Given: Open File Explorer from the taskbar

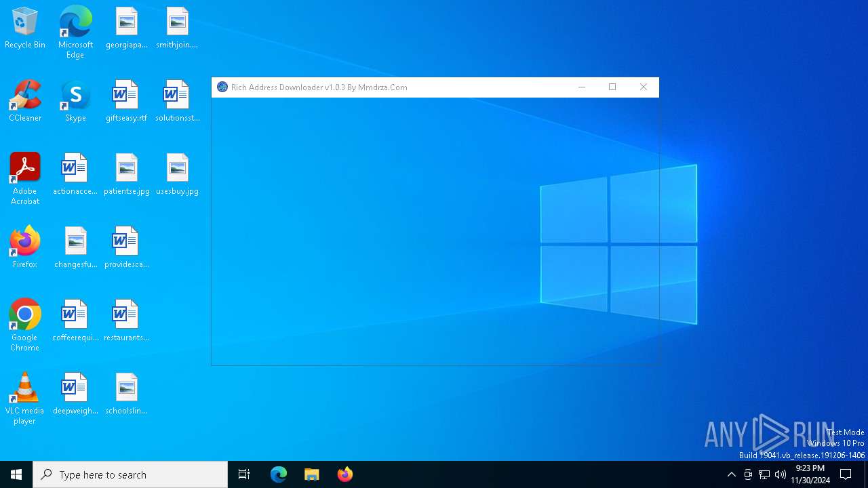Looking at the screenshot, I should click(x=311, y=474).
